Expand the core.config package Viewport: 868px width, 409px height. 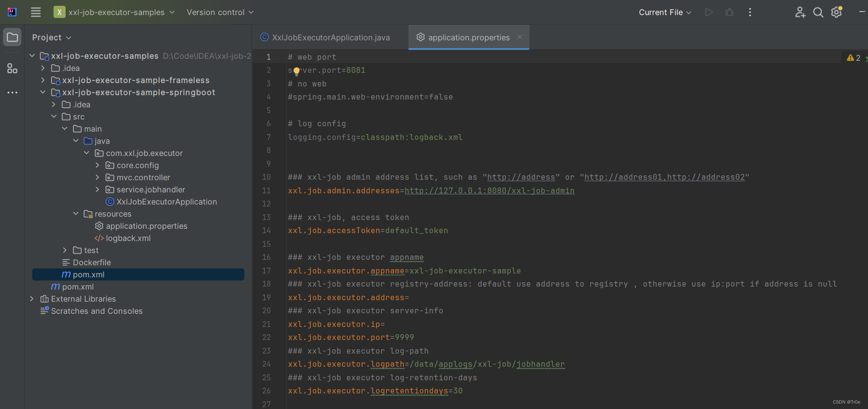pos(97,165)
